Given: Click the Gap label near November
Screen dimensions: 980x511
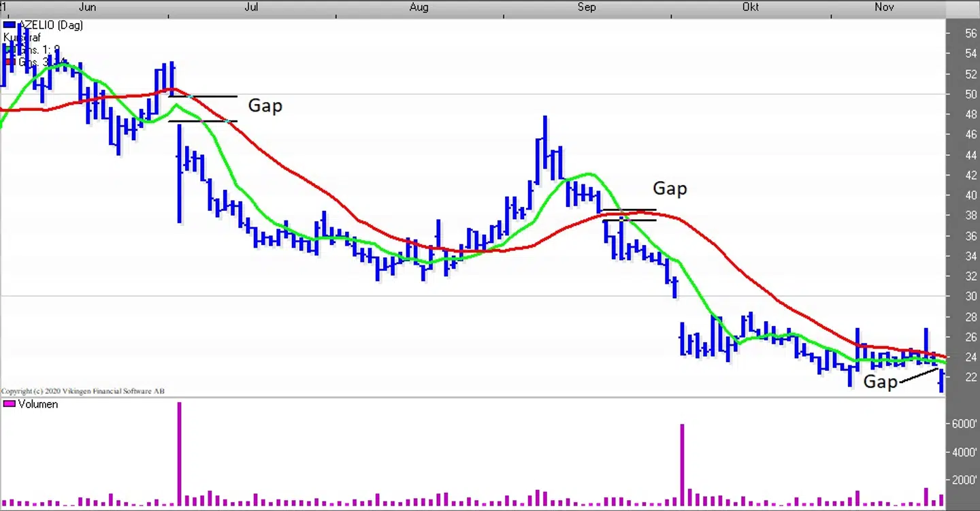Looking at the screenshot, I should click(x=880, y=382).
